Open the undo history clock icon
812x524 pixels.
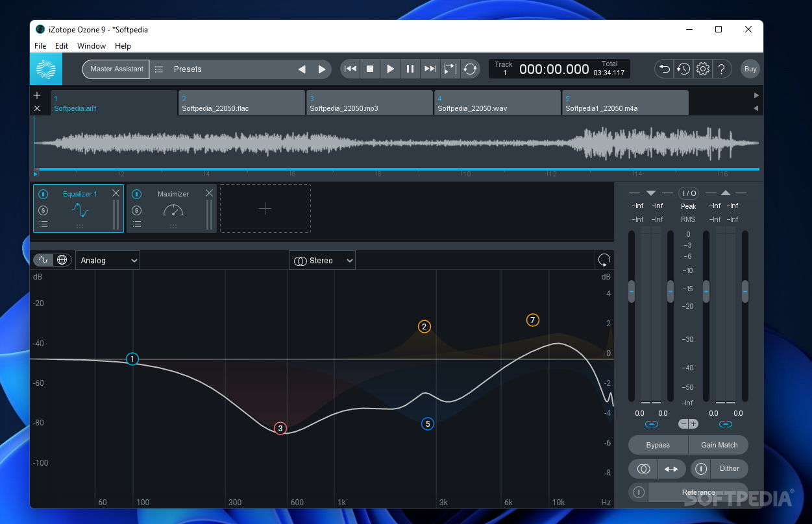point(683,69)
